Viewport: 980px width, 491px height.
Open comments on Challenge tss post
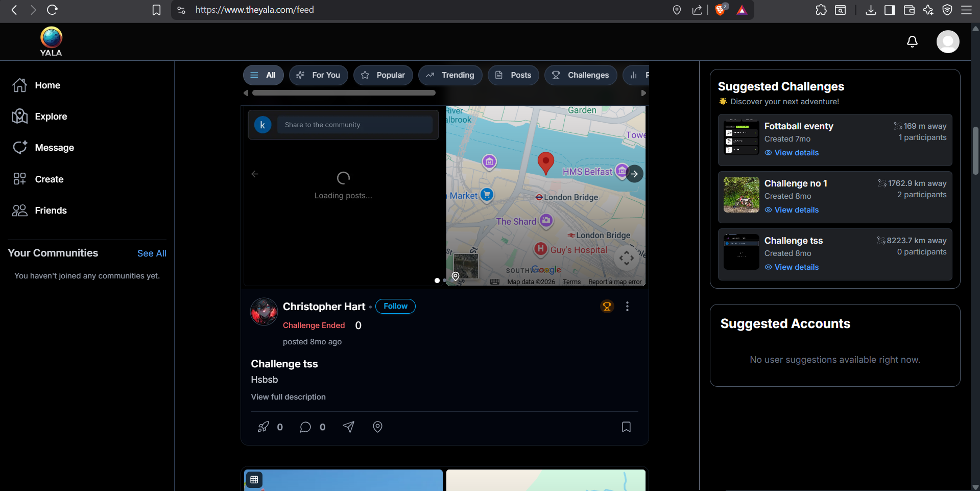305,427
